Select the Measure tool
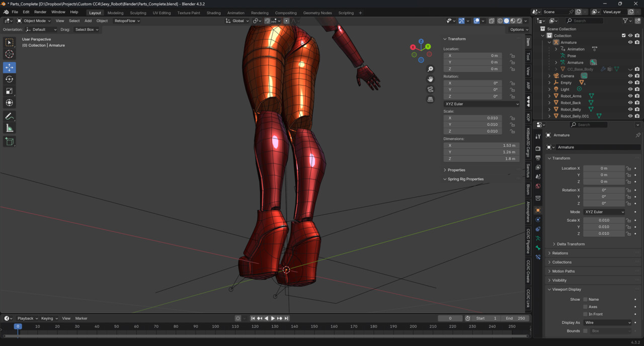 [10, 128]
